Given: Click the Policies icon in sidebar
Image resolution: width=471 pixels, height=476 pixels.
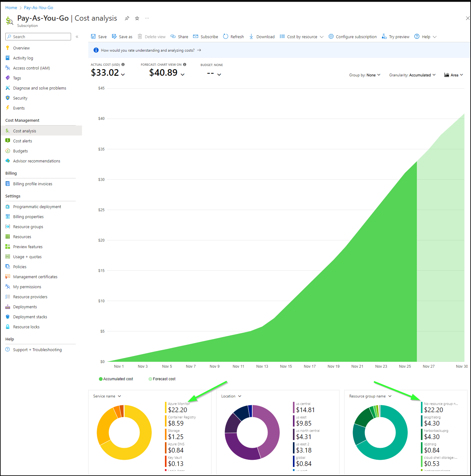Looking at the screenshot, I should pos(8,267).
